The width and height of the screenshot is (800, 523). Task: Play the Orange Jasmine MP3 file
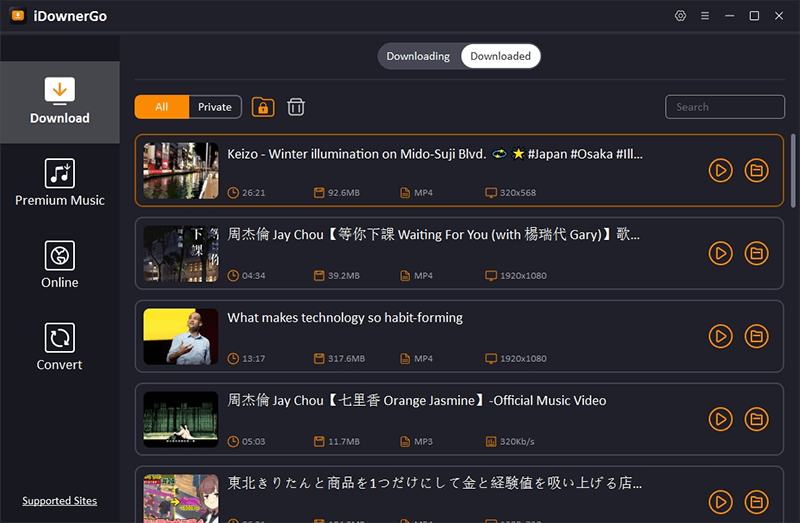pyautogui.click(x=720, y=419)
